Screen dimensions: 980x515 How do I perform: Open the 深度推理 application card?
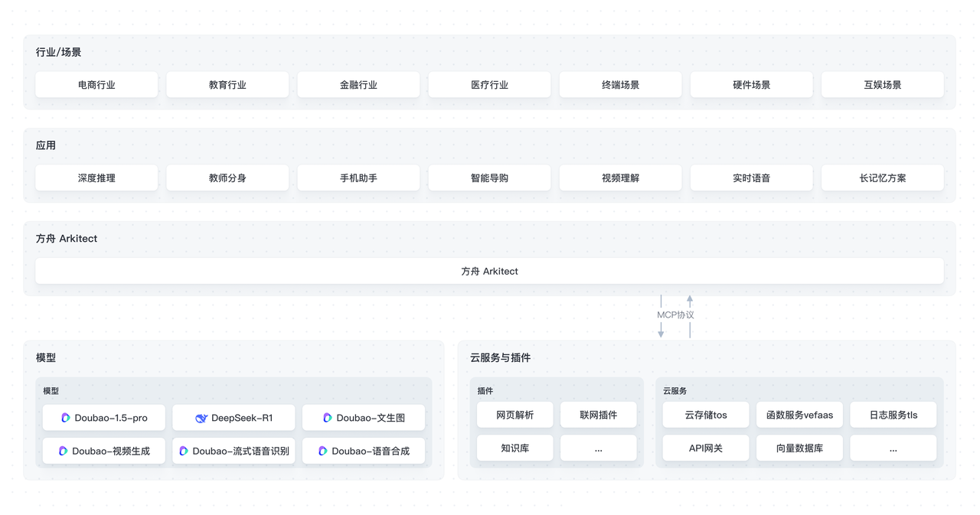(x=96, y=178)
